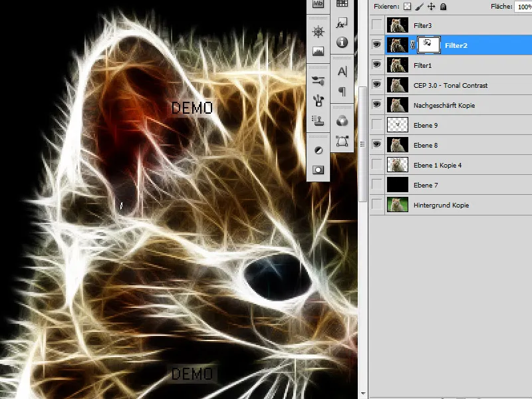
Task: Select the Ebene 7 layer name
Action: pyautogui.click(x=426, y=186)
